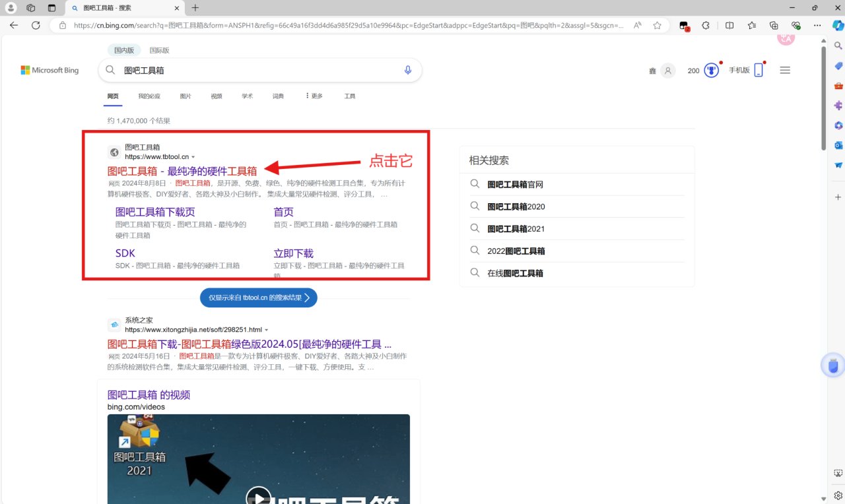Search related 图吧工具箱官网

pos(515,185)
